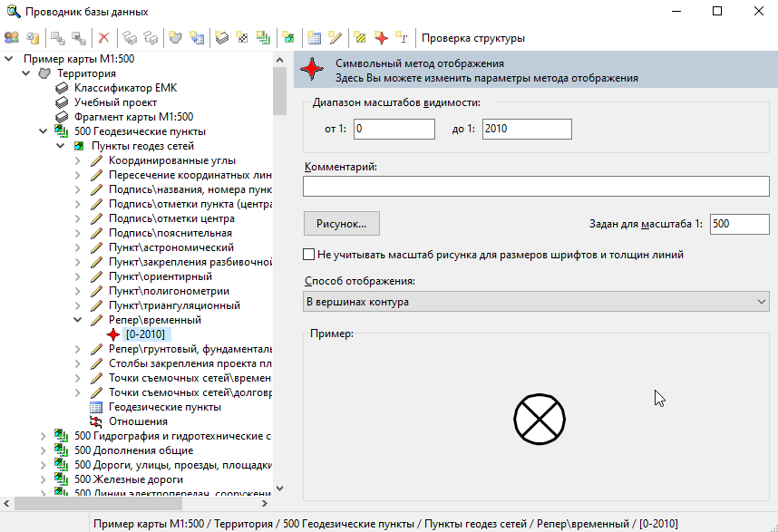This screenshot has width=778, height=532.
Task: Click the new single green layer toolbar icon
Action: (288, 38)
